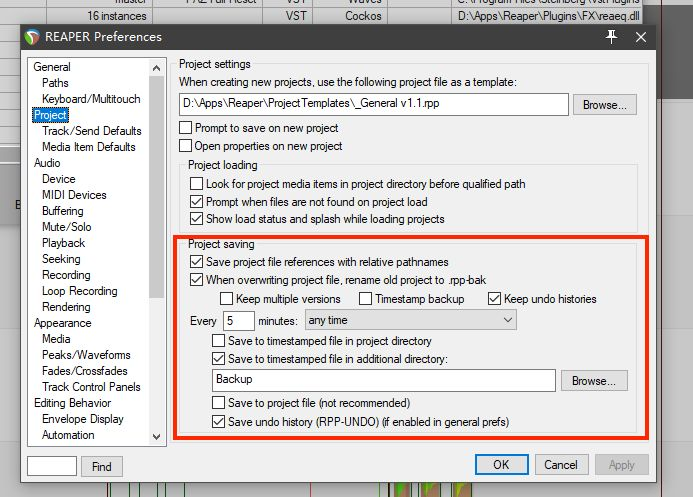Enable Look for project media items in project directory
This screenshot has width=693, height=497.
tap(196, 183)
